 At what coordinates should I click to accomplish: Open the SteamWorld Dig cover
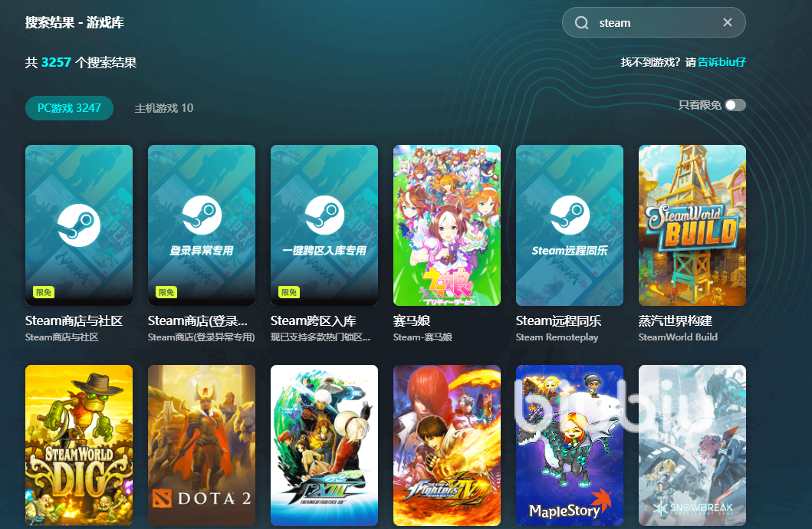(x=79, y=445)
